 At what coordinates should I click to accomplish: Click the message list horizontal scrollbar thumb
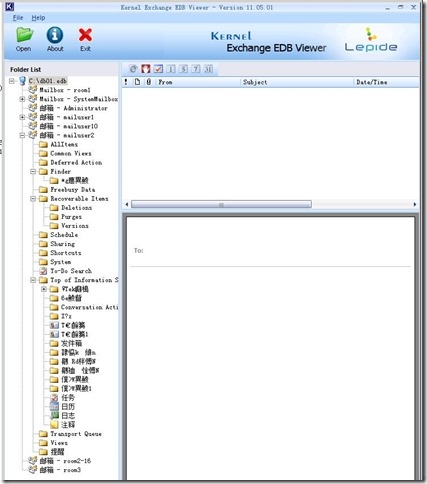[221, 204]
